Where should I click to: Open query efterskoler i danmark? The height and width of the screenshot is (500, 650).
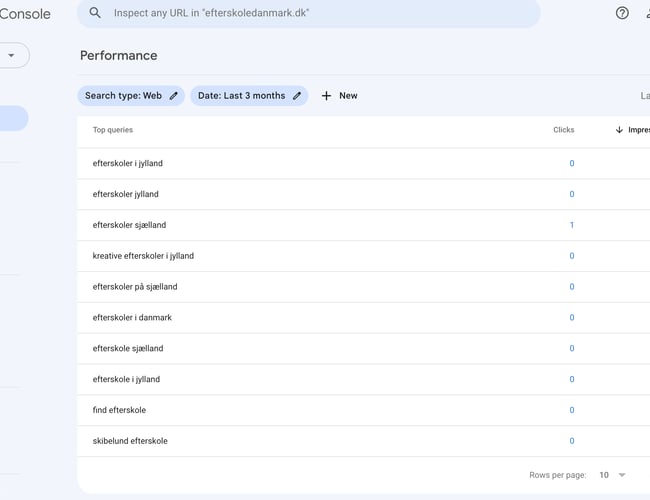(132, 318)
